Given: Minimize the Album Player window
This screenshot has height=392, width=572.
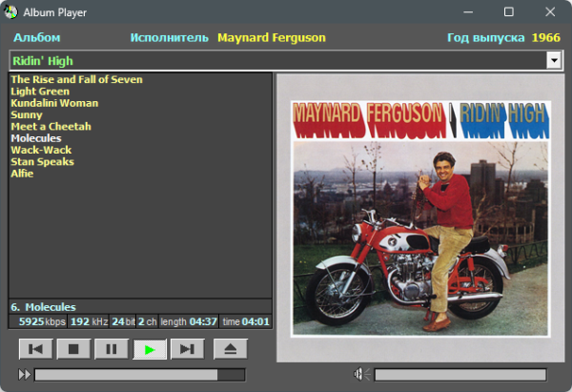Looking at the screenshot, I should tap(468, 12).
